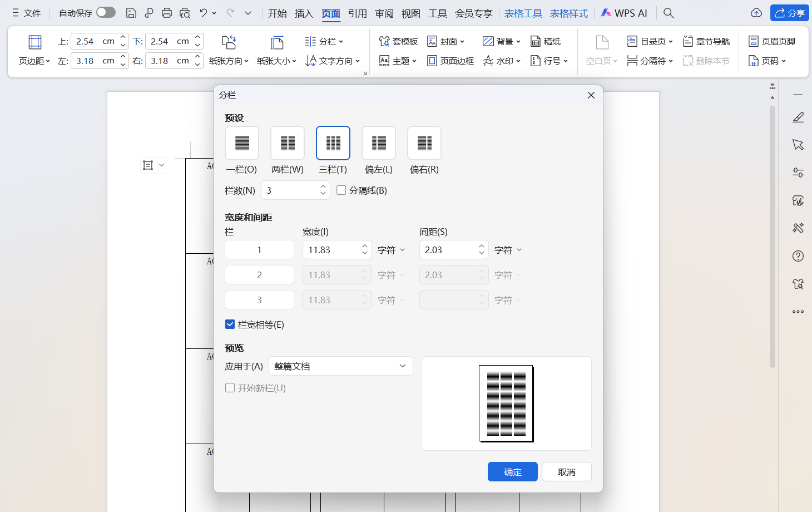Toggle the 自动保存 autosave switch
Screen dimensions: 812x512
click(106, 12)
